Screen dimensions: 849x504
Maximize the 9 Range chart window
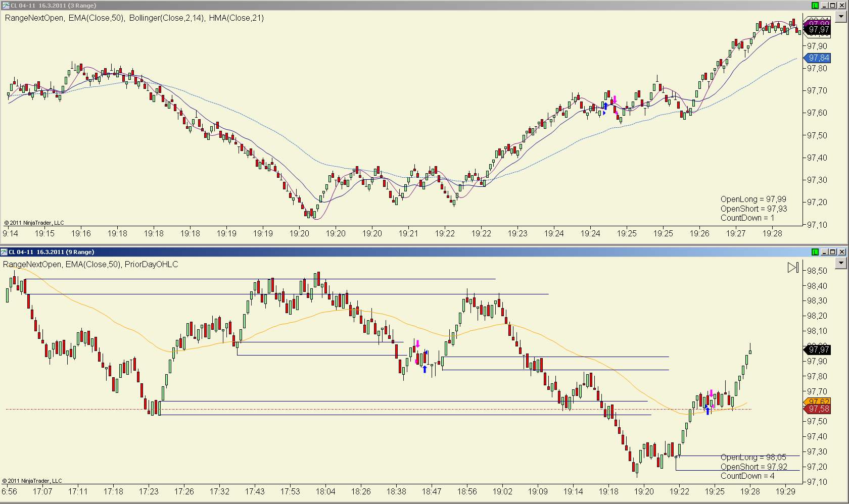833,252
